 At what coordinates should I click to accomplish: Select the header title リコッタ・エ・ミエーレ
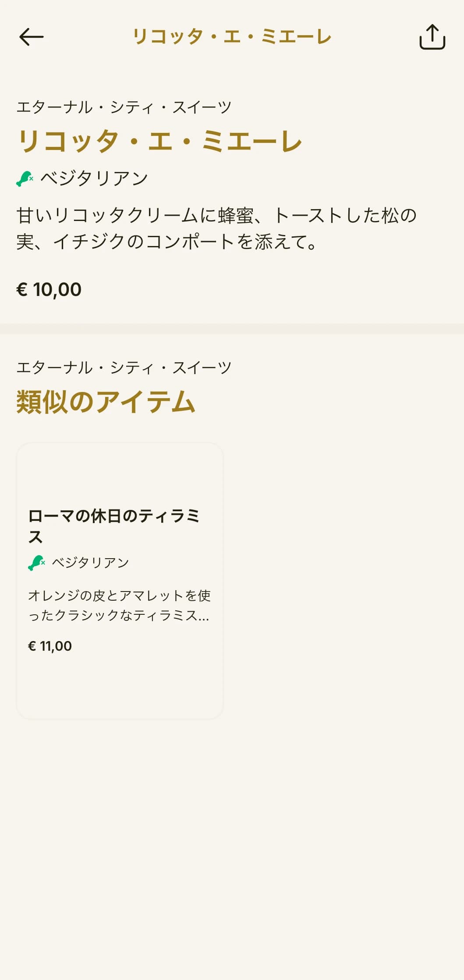point(232,37)
